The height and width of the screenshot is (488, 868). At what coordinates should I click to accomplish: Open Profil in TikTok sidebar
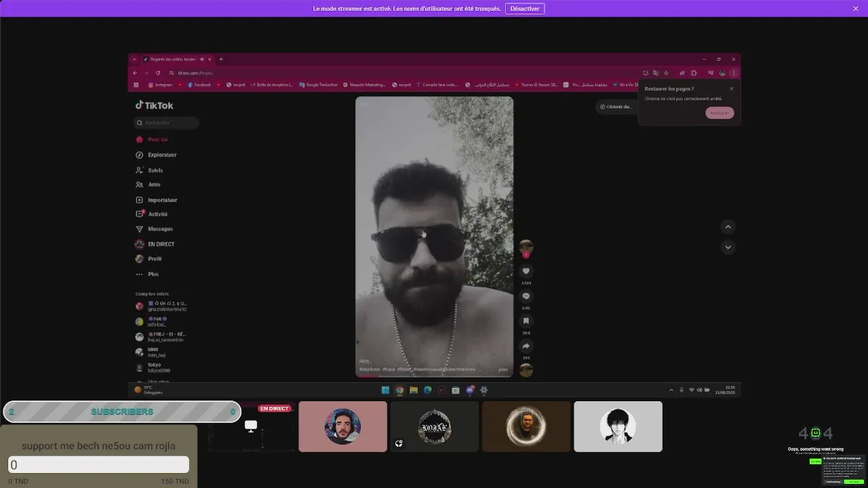pos(149,259)
